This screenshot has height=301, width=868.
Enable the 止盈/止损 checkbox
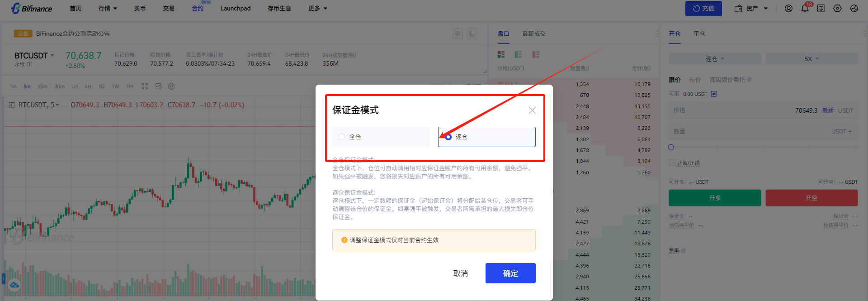click(672, 163)
